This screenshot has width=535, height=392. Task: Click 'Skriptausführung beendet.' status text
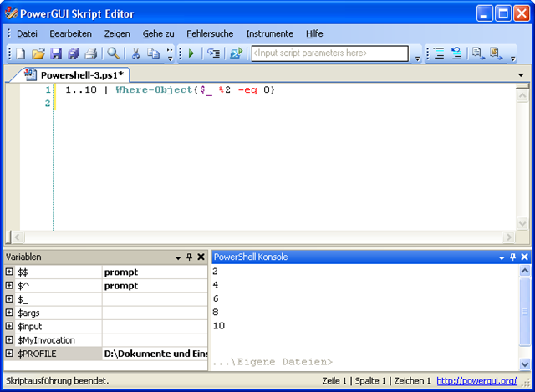click(58, 381)
